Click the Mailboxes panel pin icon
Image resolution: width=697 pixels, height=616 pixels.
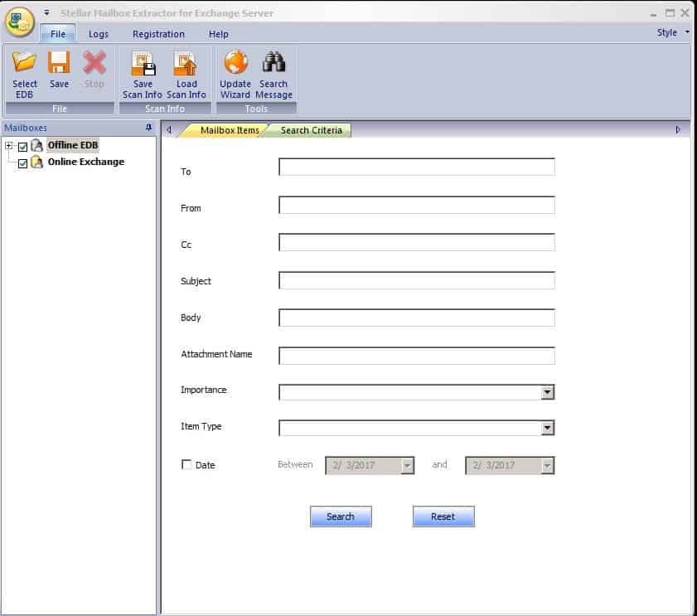(148, 128)
